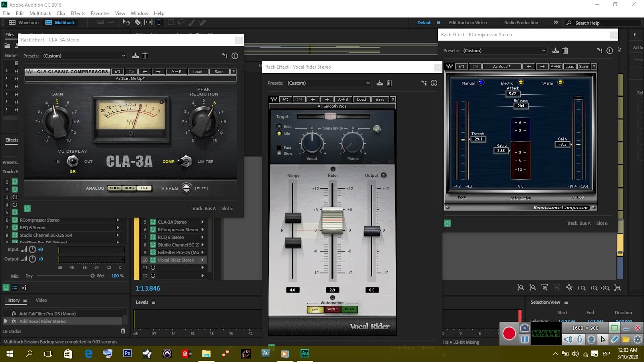
Task: Save preset in CLA-3A rack window
Action: [135, 56]
